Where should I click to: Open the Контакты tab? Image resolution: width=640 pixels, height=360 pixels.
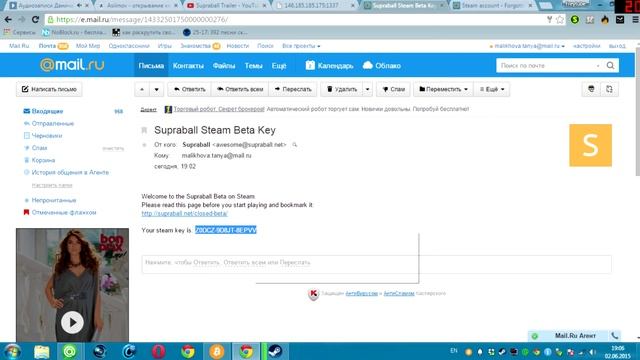(x=188, y=65)
